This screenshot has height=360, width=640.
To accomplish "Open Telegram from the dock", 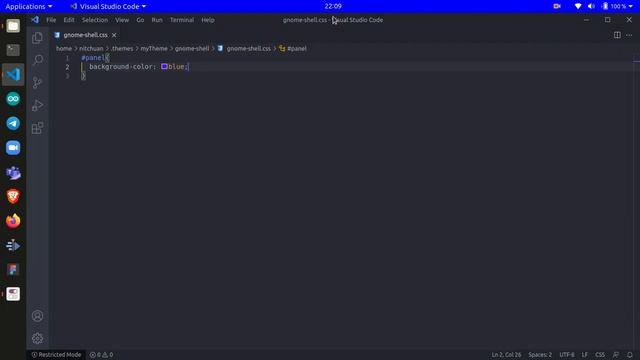I will pos(13,123).
